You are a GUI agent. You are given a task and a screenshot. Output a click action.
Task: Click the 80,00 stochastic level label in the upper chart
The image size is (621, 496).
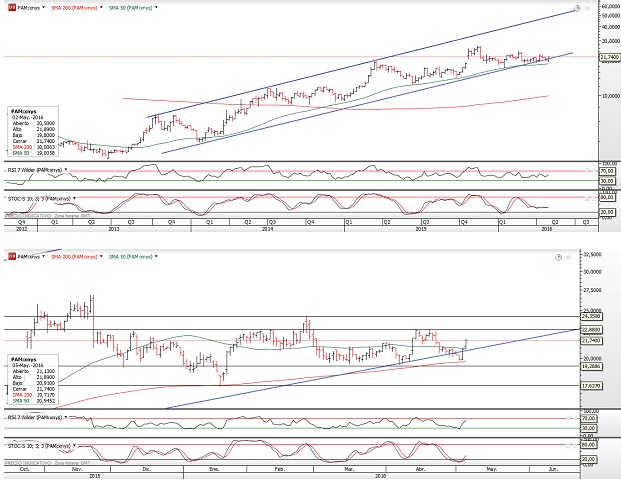(x=608, y=197)
